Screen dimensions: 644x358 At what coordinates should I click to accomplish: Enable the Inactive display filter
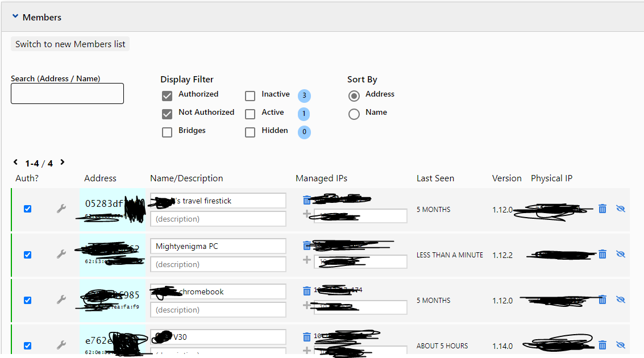click(250, 95)
